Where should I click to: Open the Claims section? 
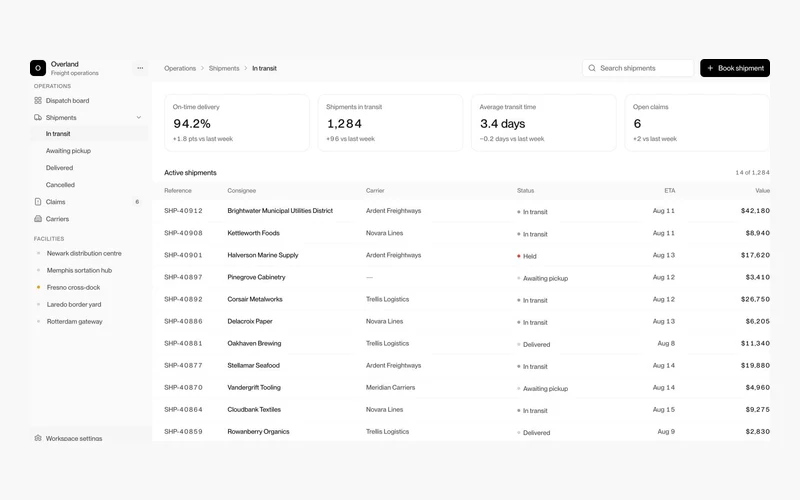pos(89,202)
